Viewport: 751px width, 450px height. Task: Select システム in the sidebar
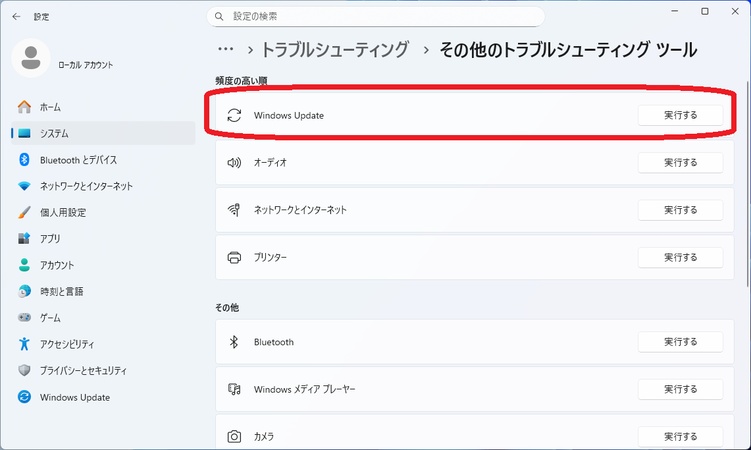pyautogui.click(x=103, y=133)
